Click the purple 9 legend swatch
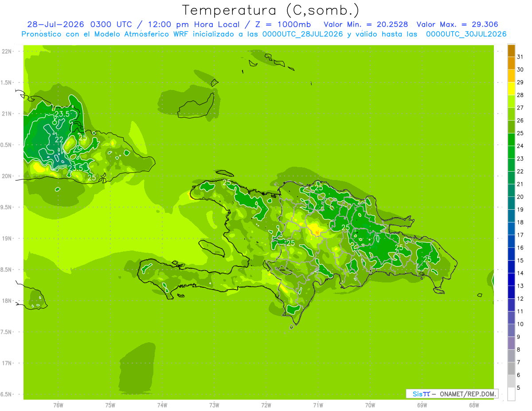 [x=511, y=330]
